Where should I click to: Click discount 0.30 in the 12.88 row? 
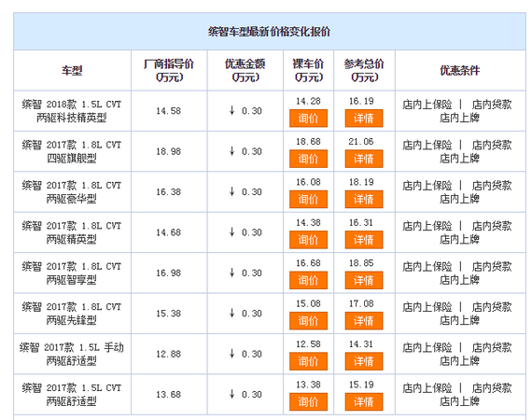coord(245,354)
